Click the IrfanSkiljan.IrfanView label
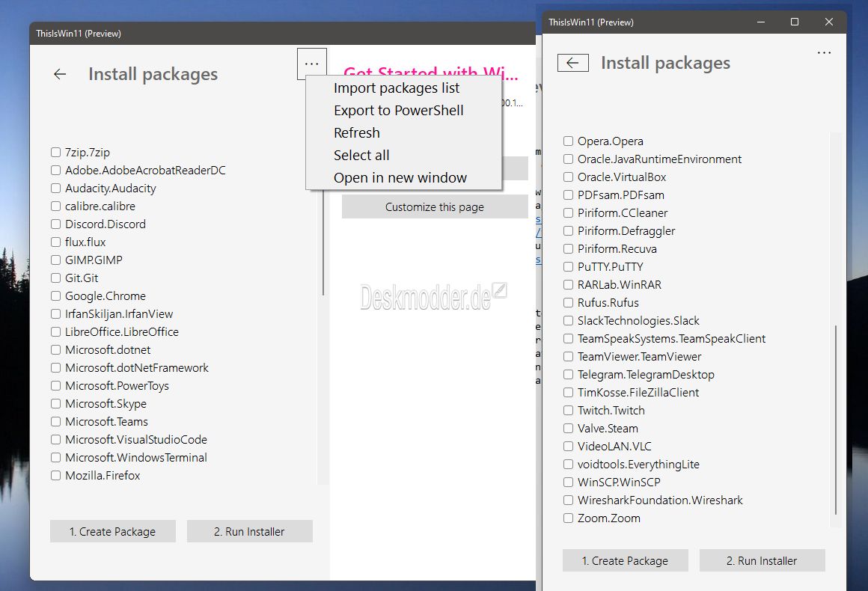Image resolution: width=868 pixels, height=591 pixels. [x=119, y=313]
